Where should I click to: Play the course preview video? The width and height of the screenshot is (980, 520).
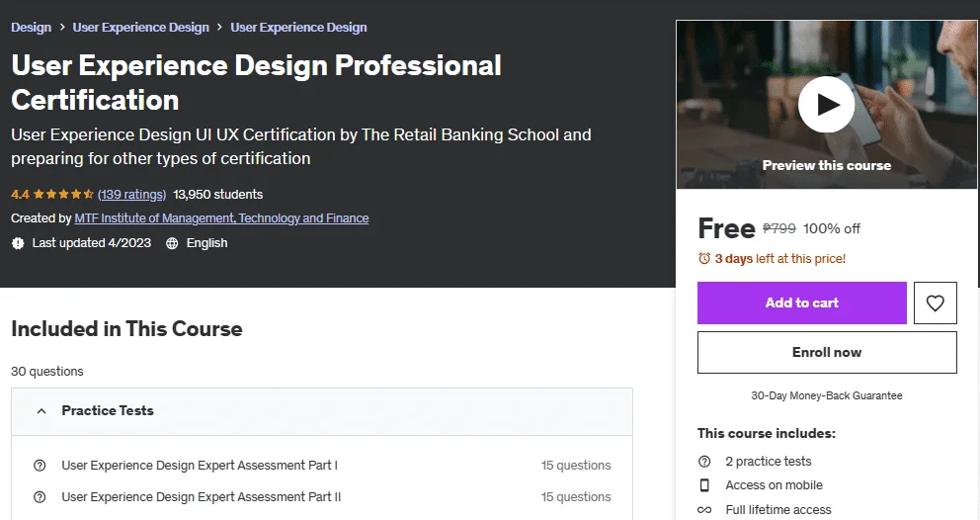[x=826, y=105]
